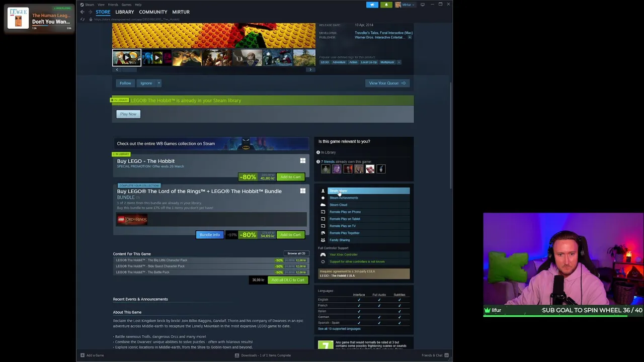Open the Lord of the Rings bundle item image
Screen dimensions: 644x362
pyautogui.click(x=132, y=219)
